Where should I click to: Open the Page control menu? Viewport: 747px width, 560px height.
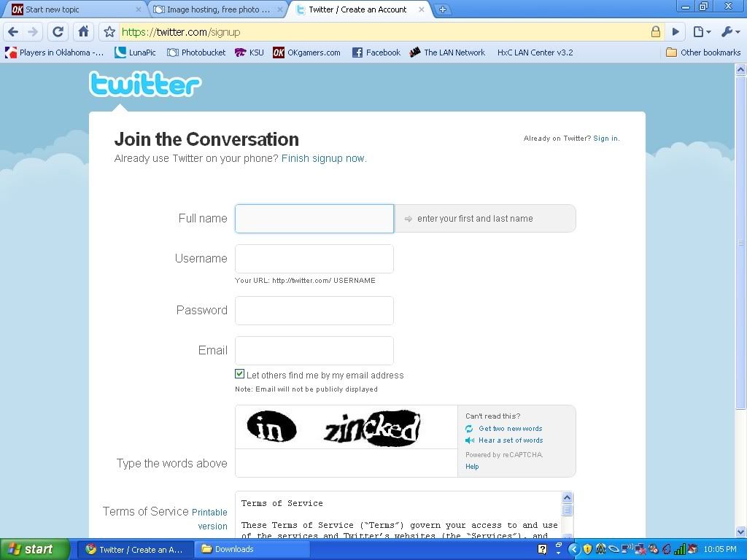(x=702, y=32)
